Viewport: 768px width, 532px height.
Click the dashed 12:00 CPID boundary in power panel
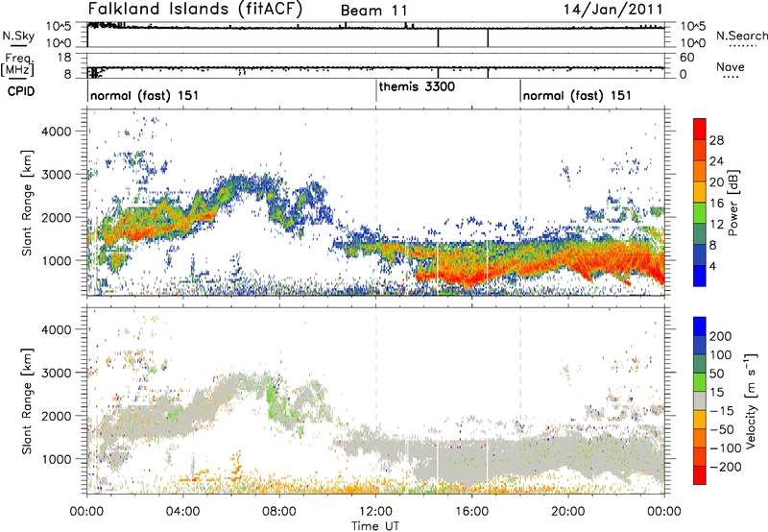[x=375, y=203]
